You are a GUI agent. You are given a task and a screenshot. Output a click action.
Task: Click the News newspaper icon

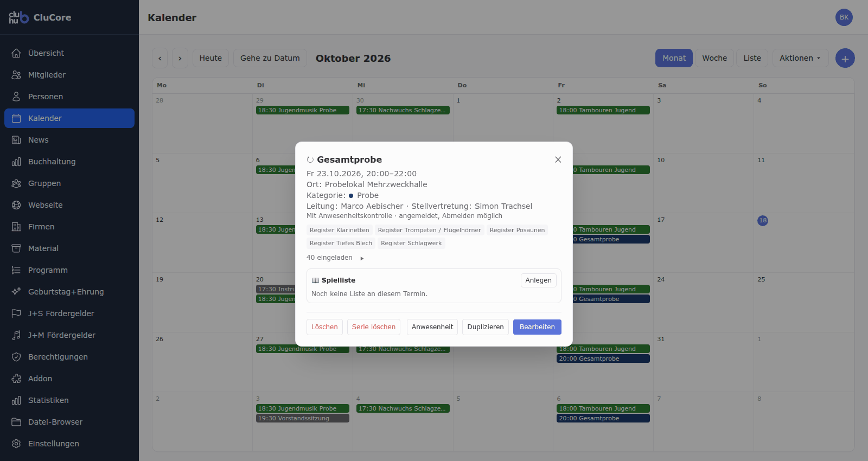pos(16,140)
